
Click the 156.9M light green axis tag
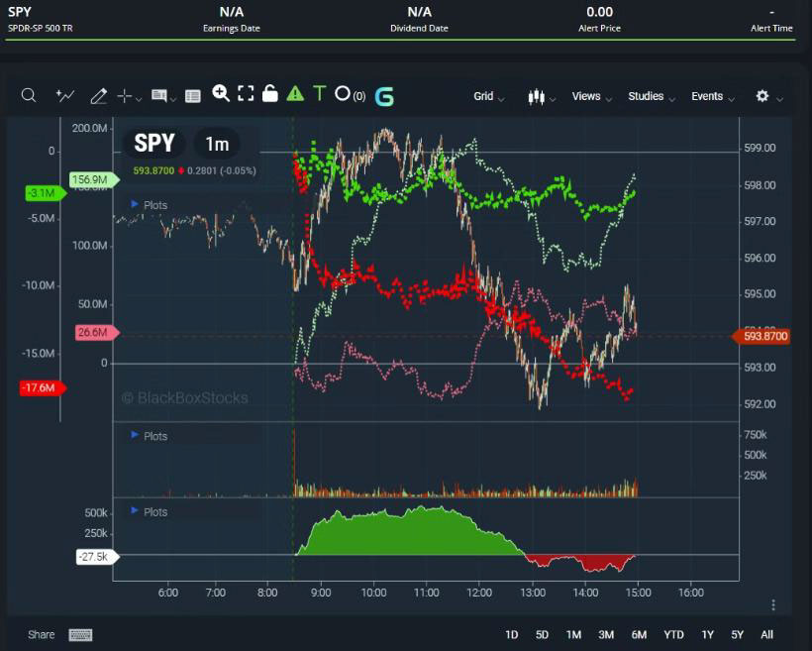(94, 180)
